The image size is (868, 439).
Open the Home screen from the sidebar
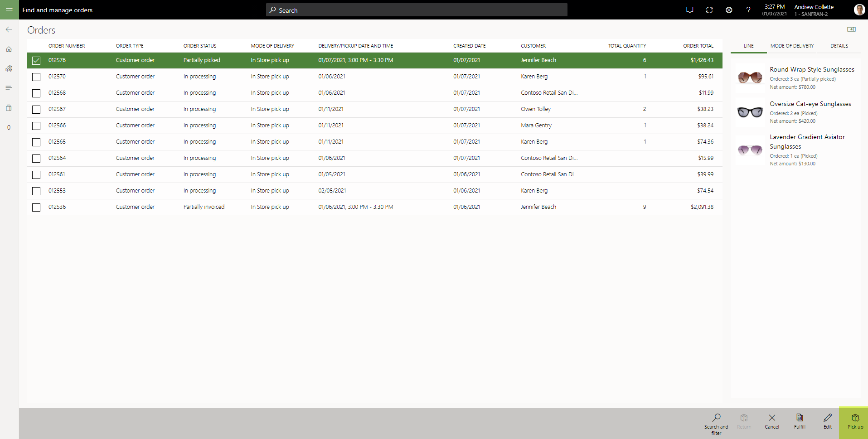9,49
